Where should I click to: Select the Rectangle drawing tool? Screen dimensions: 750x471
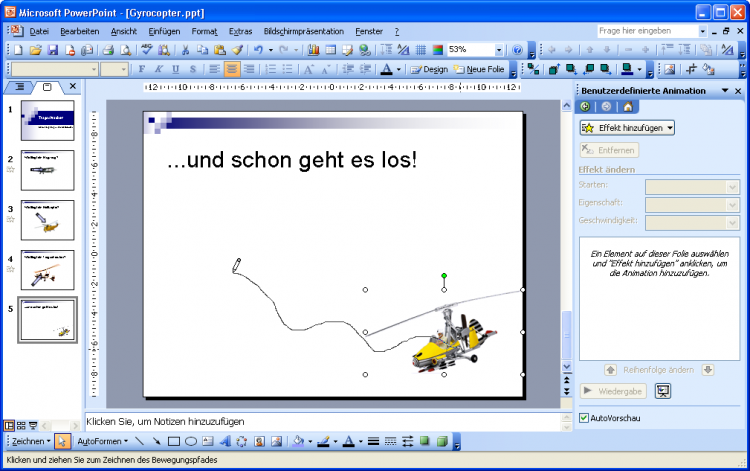pos(173,441)
